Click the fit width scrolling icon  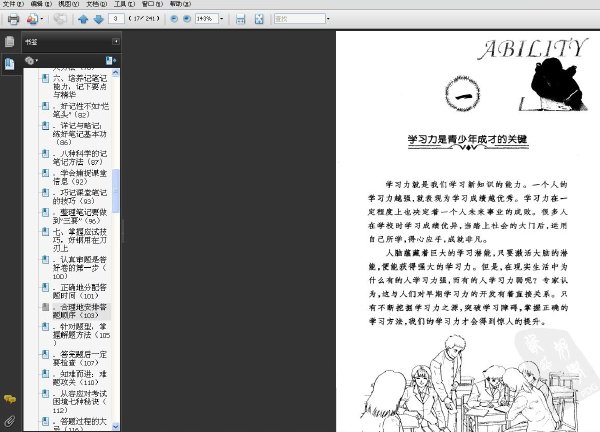coord(240,19)
